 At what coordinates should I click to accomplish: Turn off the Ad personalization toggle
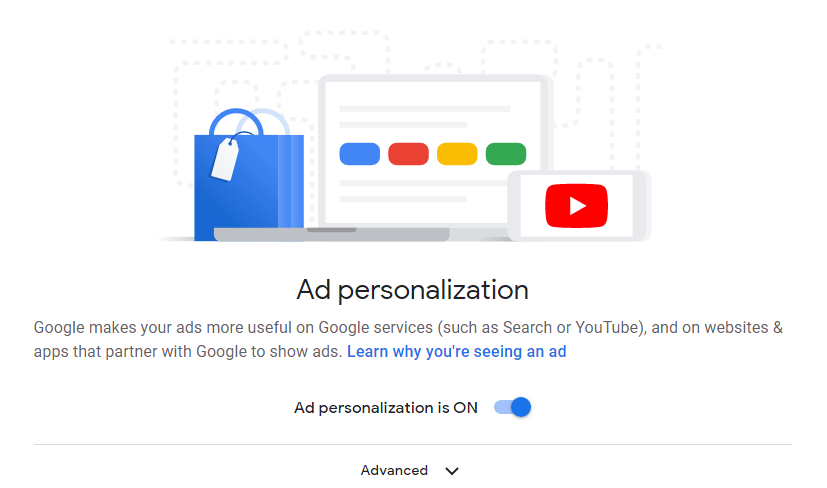pos(512,407)
